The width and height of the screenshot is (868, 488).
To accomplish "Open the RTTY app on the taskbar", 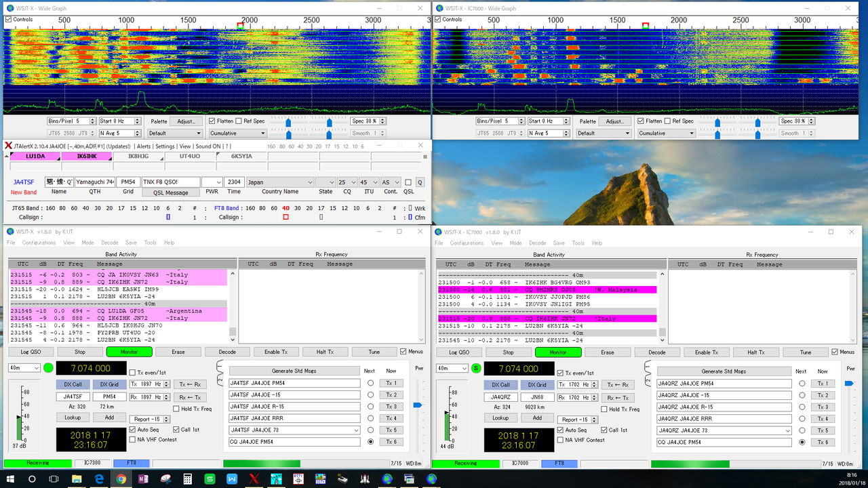I will (298, 479).
